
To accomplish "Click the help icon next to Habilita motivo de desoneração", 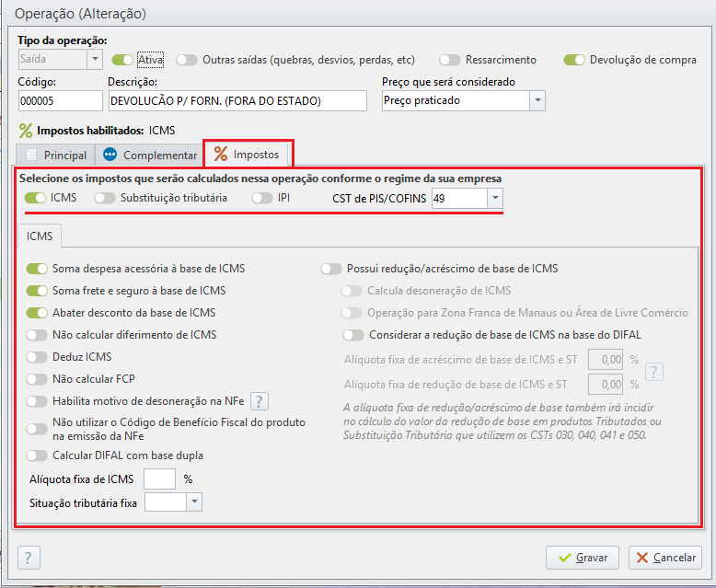I will click(x=259, y=401).
